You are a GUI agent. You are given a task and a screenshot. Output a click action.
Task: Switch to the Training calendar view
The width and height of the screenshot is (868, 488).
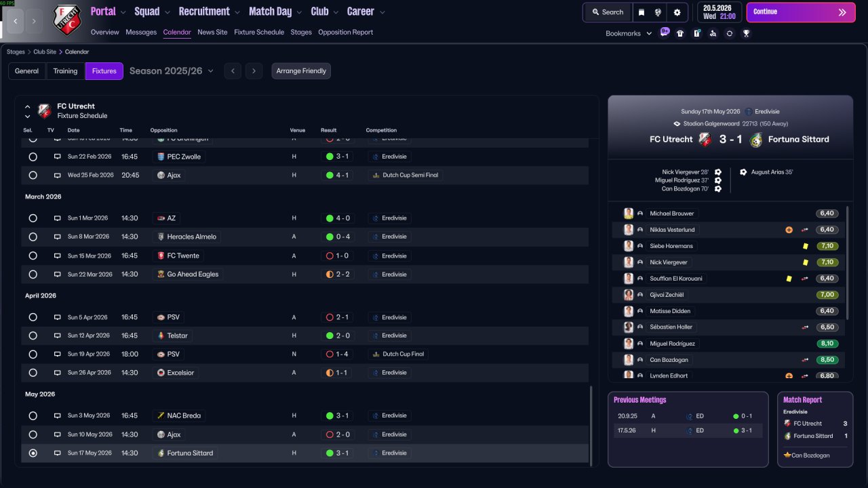point(65,71)
